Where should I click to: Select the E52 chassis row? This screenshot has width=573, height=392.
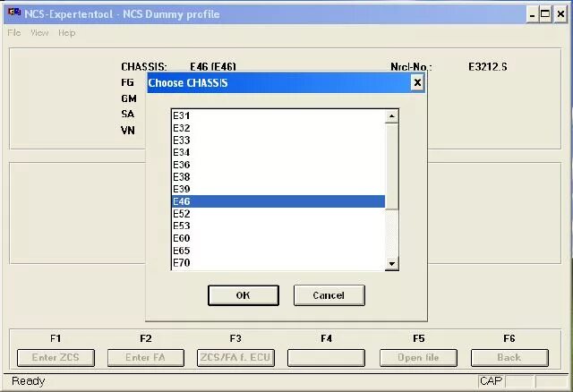pyautogui.click(x=278, y=214)
